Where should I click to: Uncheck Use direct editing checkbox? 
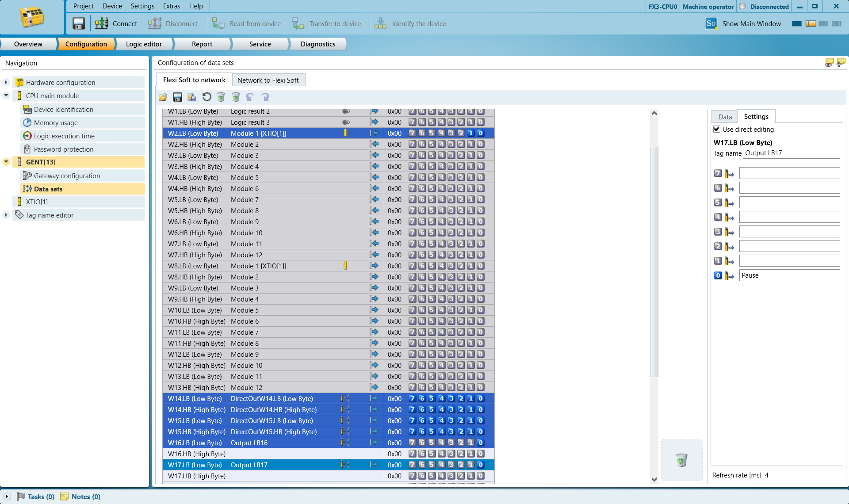[x=717, y=129]
